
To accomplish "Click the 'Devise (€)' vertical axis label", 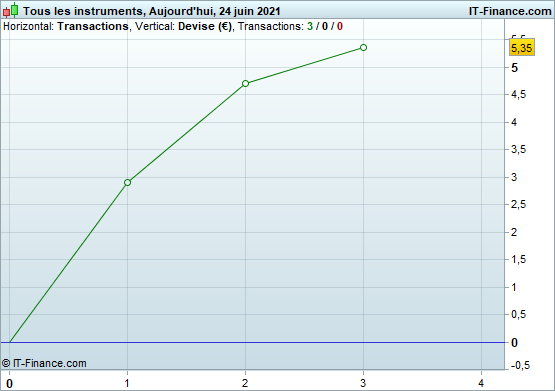I will coord(205,27).
